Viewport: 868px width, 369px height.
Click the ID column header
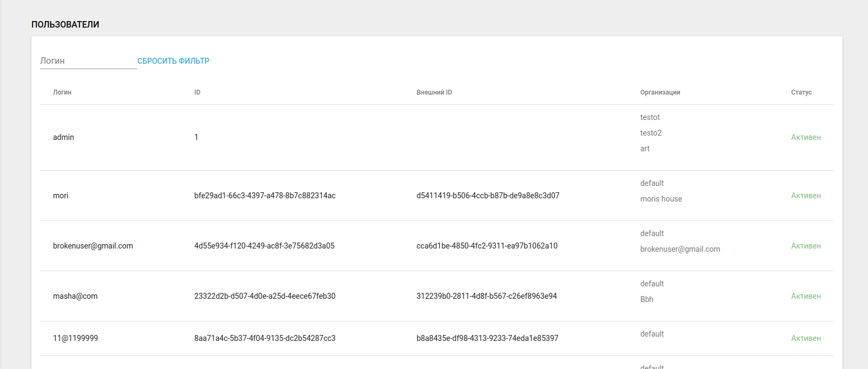tap(197, 92)
